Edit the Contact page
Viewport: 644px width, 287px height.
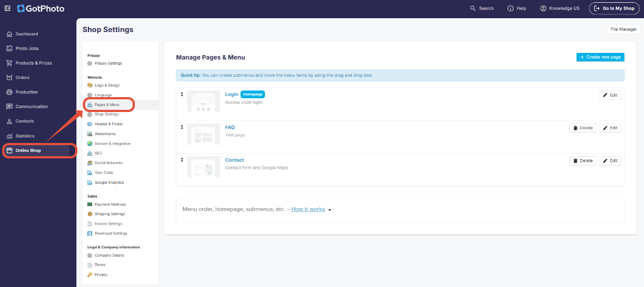[610, 161]
